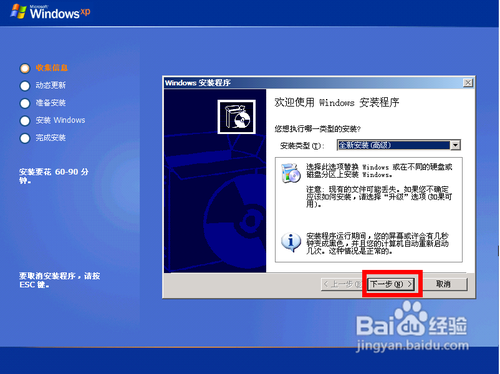Click the 欢迎使用 Windows 安装程序 heading
Image resolution: width=500 pixels, height=374 pixels.
(337, 102)
